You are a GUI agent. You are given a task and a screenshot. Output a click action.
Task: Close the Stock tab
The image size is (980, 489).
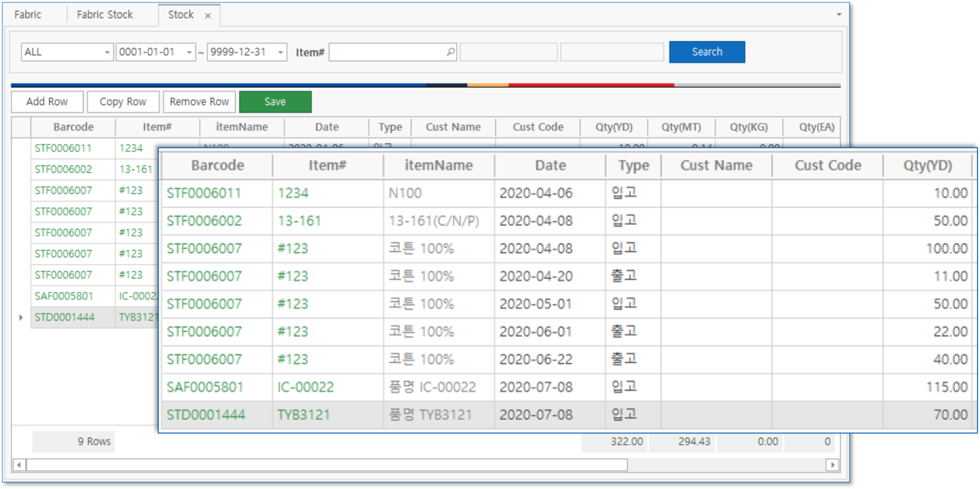(208, 16)
